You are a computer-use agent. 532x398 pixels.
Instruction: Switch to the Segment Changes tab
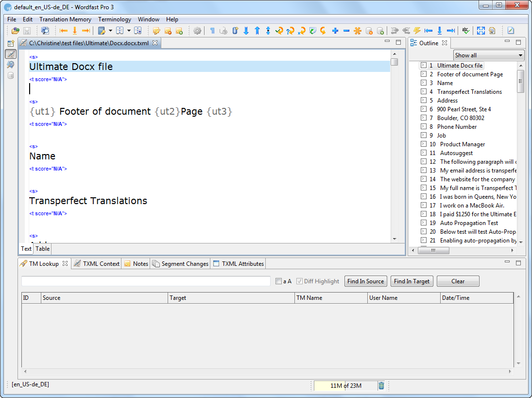181,264
